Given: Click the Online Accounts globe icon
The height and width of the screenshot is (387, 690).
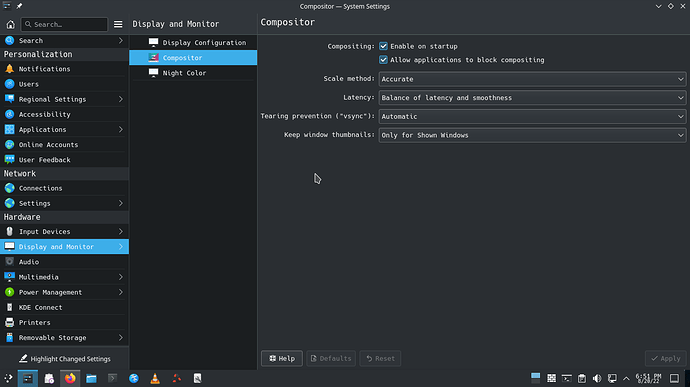Looking at the screenshot, I should click(9, 144).
